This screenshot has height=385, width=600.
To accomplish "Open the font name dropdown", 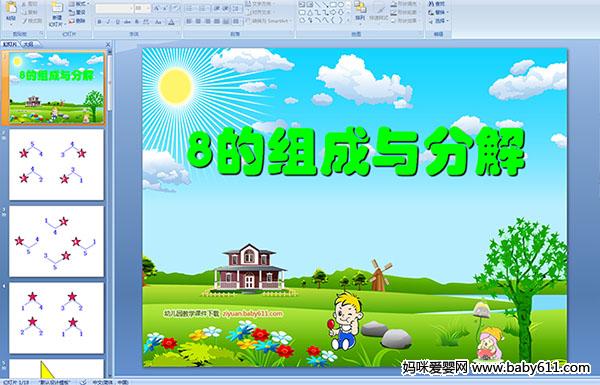I will coord(114,8).
